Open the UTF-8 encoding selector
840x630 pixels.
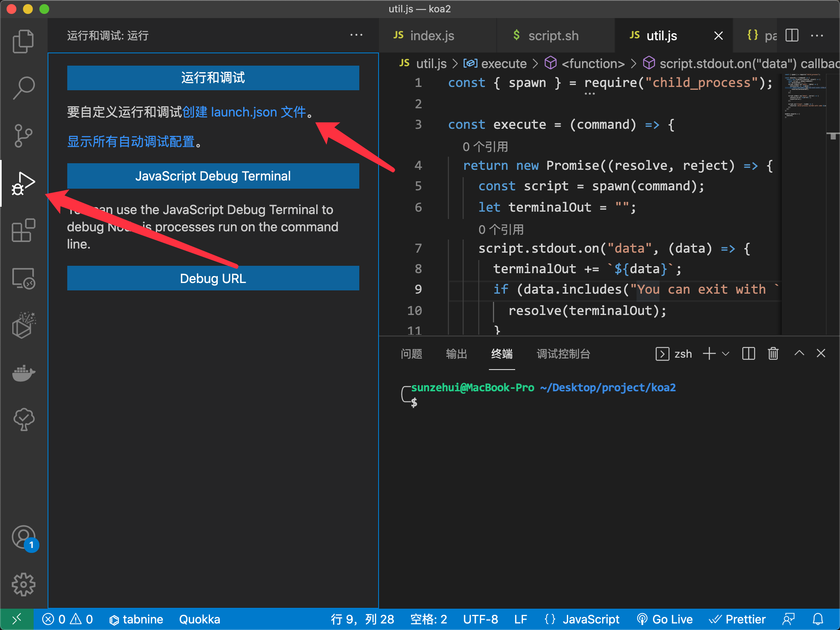480,619
